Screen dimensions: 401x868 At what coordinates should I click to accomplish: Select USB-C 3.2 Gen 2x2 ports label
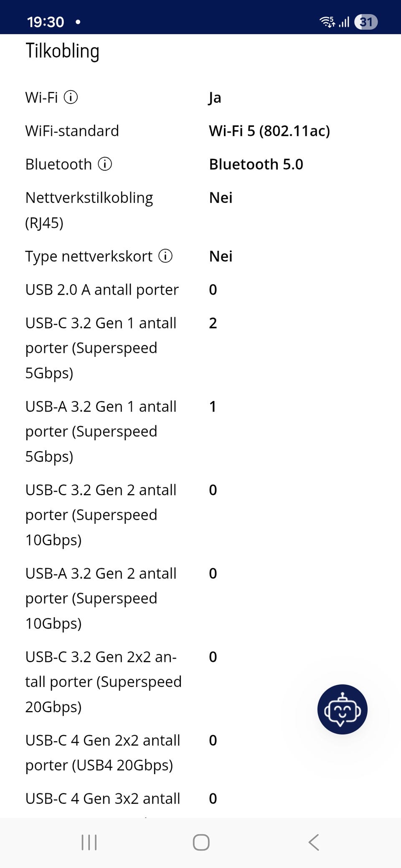(104, 681)
